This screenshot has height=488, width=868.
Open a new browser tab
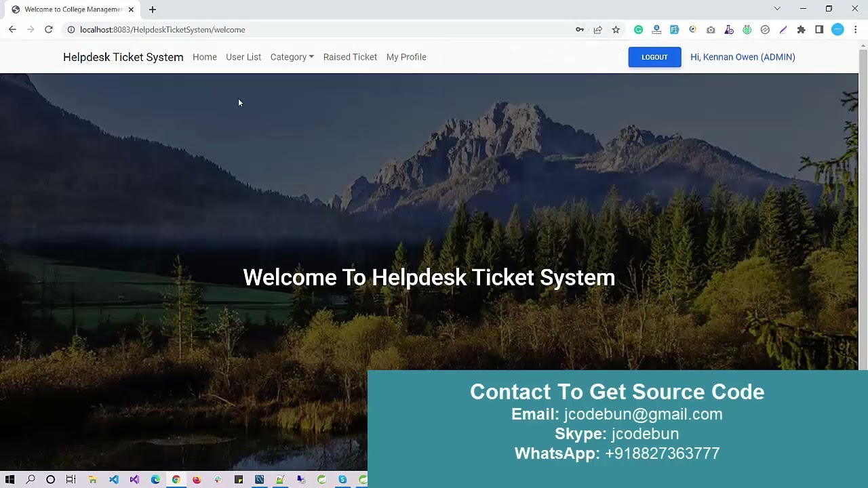point(153,9)
